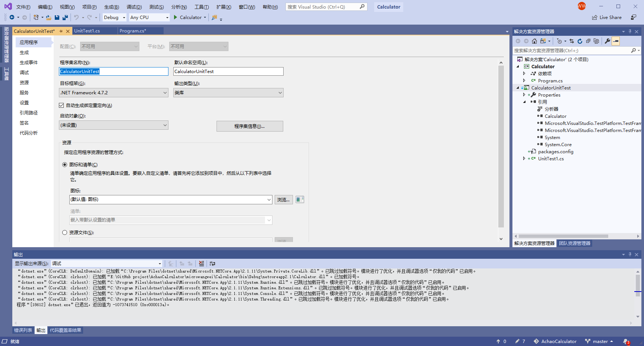The width and height of the screenshot is (644, 346).
Task: Click Collapse All icon in Solution Explorer
Action: point(588,41)
